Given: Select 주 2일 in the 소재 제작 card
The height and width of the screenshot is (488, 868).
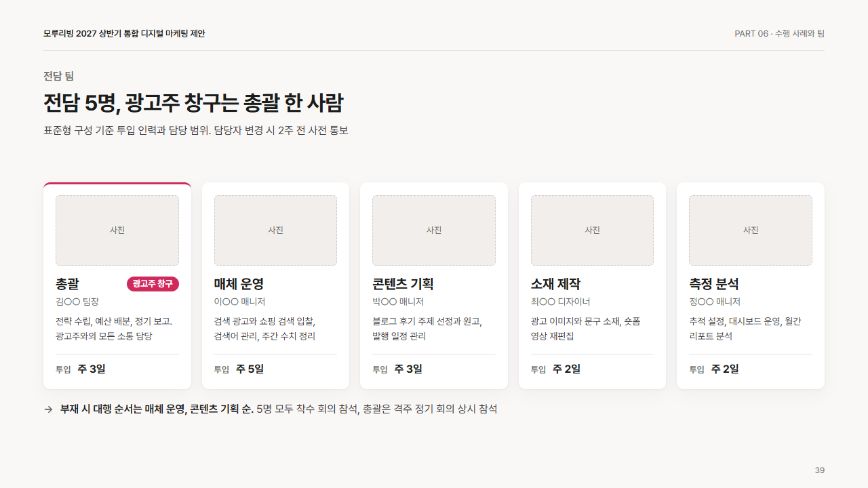Looking at the screenshot, I should coord(567,369).
